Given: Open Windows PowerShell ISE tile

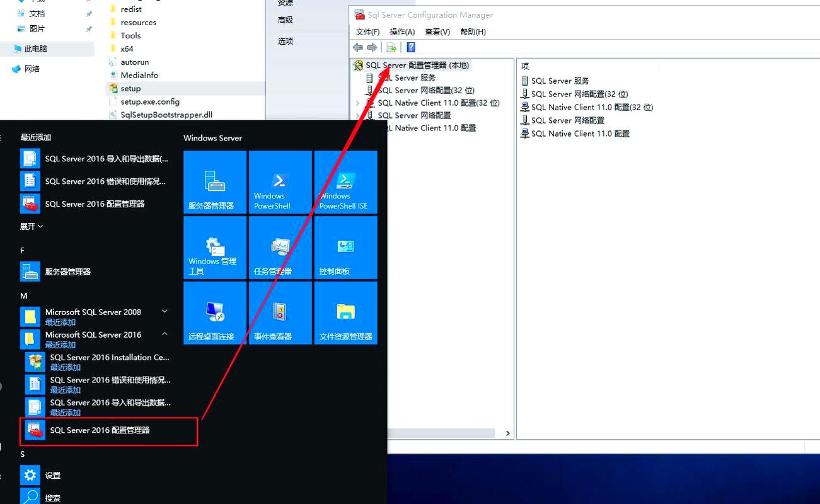Looking at the screenshot, I should pyautogui.click(x=345, y=182).
